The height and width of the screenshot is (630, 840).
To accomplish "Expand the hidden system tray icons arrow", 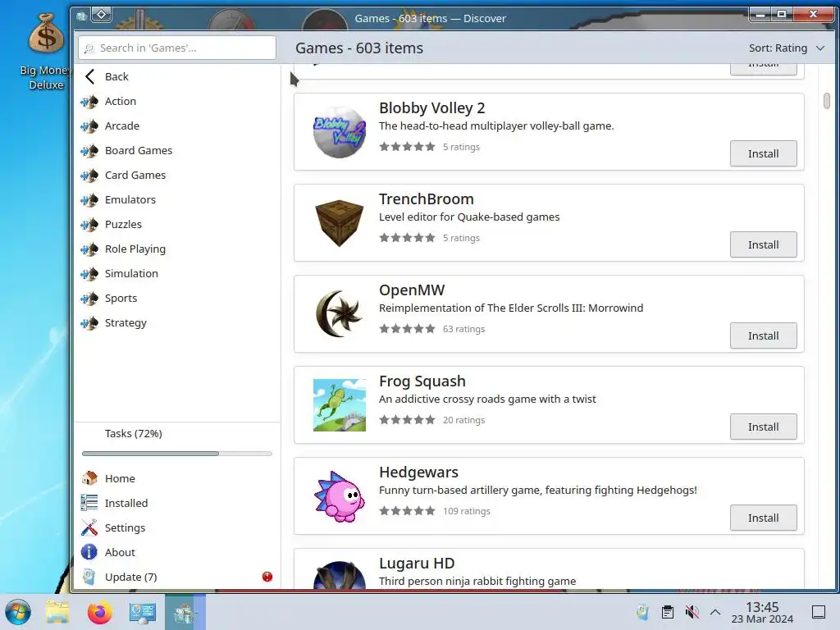I will tap(715, 612).
